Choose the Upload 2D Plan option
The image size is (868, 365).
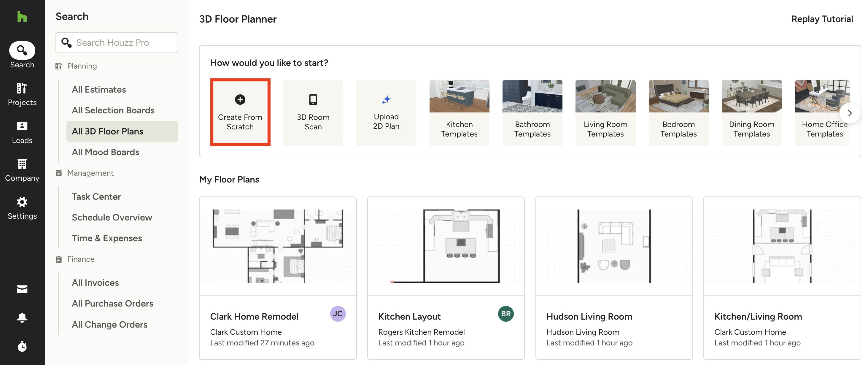386,112
